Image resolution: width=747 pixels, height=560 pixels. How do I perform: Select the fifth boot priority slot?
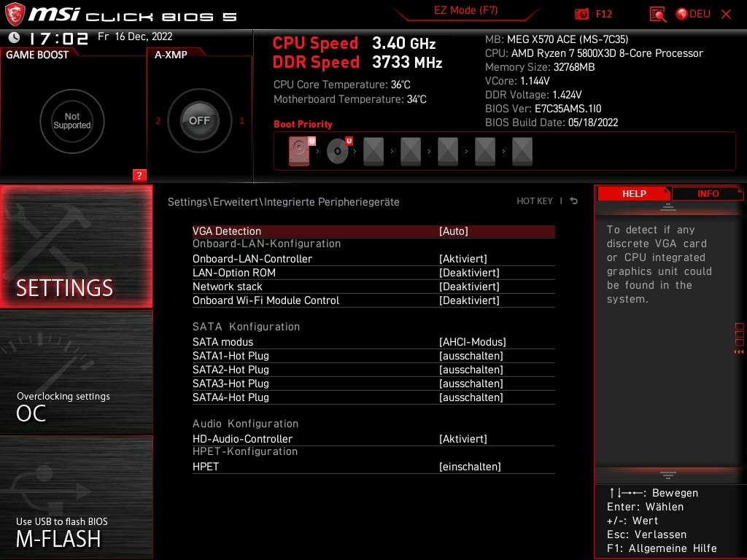448,152
